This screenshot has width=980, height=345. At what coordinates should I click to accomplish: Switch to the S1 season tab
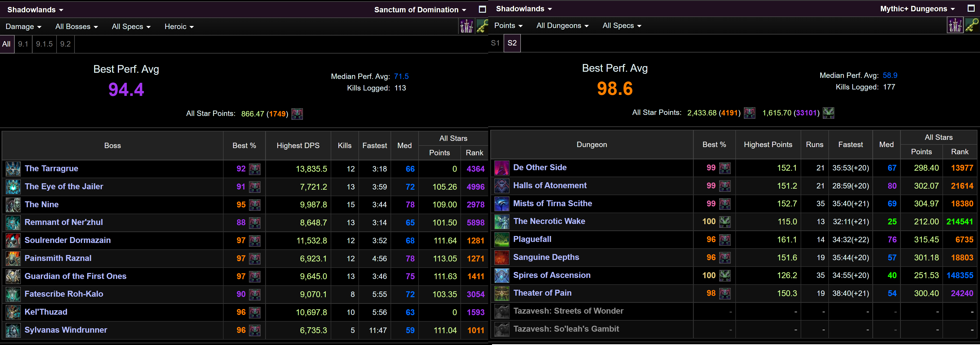(495, 43)
